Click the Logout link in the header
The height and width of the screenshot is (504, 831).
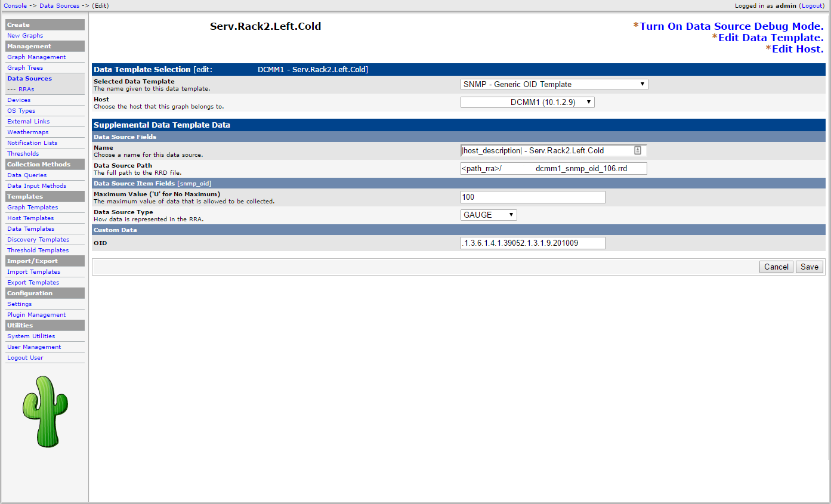(x=811, y=5)
